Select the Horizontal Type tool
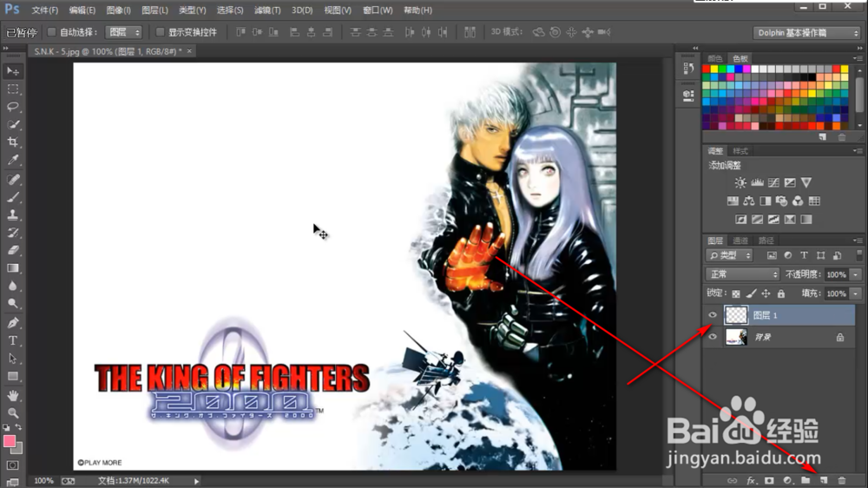Screen dimensions: 868x488 pyautogui.click(x=13, y=340)
